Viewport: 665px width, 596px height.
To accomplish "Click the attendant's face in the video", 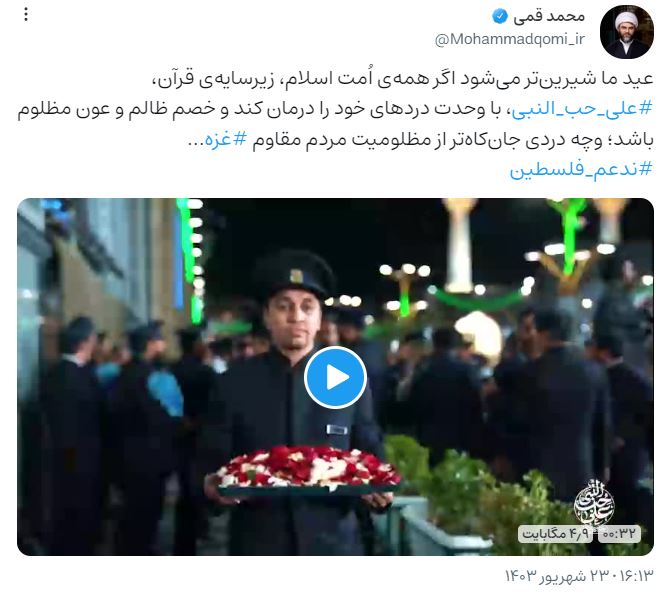I will [x=291, y=316].
